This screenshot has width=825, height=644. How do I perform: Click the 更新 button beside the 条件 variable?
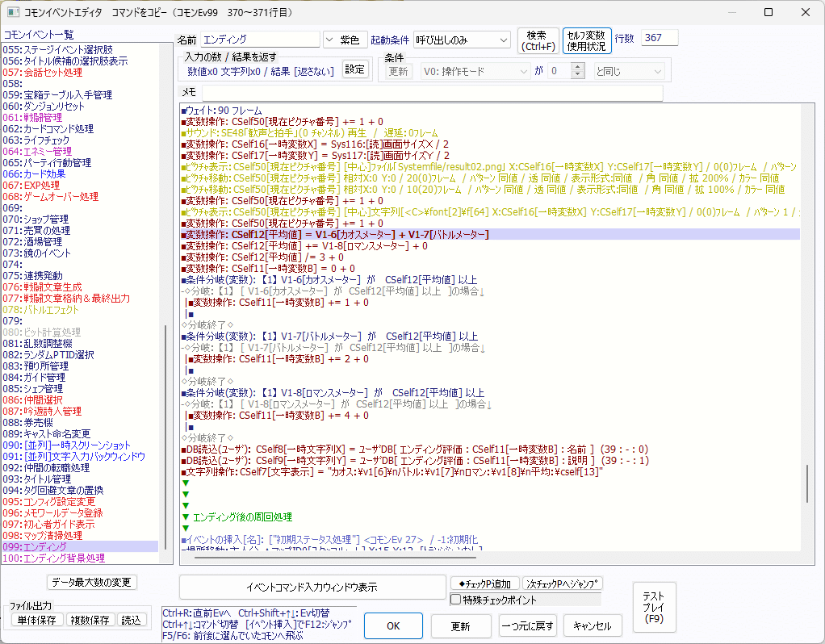pyautogui.click(x=398, y=71)
